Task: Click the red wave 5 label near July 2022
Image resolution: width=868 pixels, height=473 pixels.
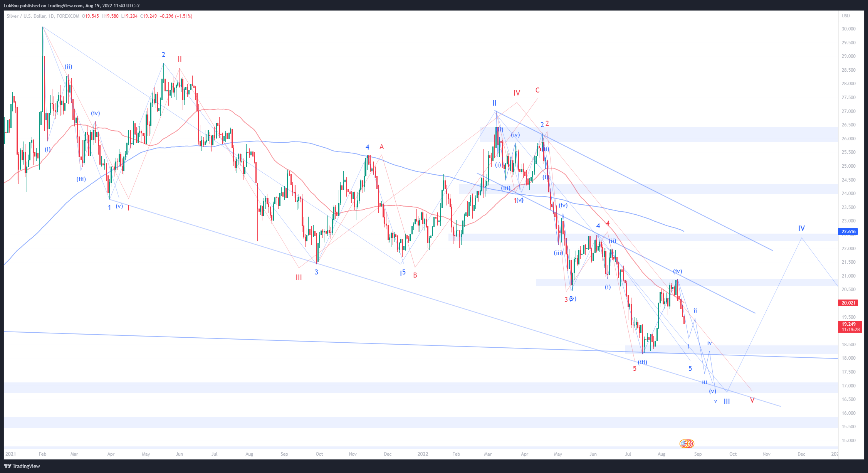Action: (635, 369)
